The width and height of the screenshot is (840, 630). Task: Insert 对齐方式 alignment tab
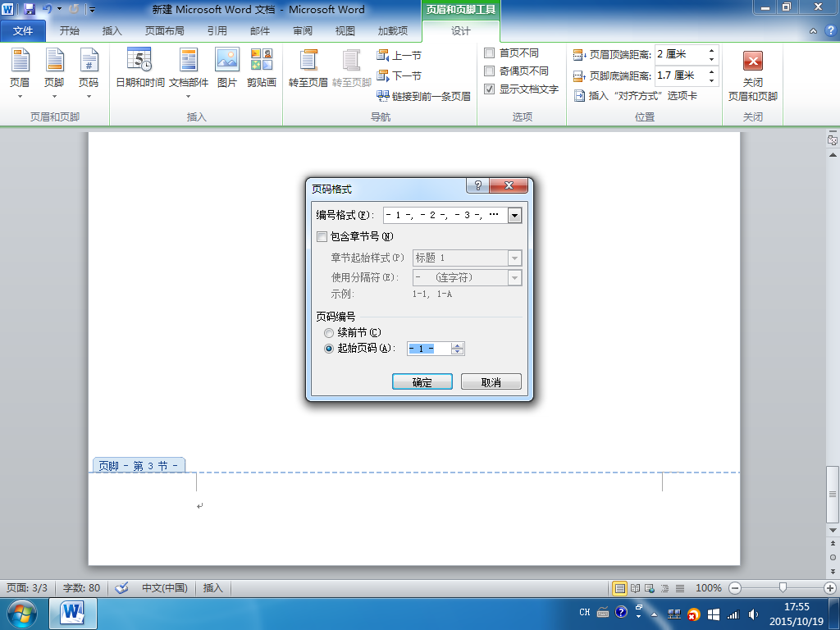point(636,96)
